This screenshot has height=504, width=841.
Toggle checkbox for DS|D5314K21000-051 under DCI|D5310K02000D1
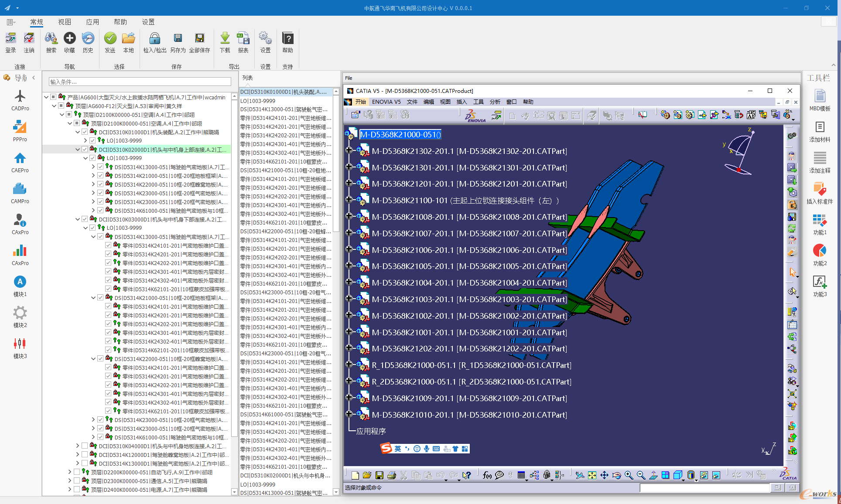click(100, 175)
